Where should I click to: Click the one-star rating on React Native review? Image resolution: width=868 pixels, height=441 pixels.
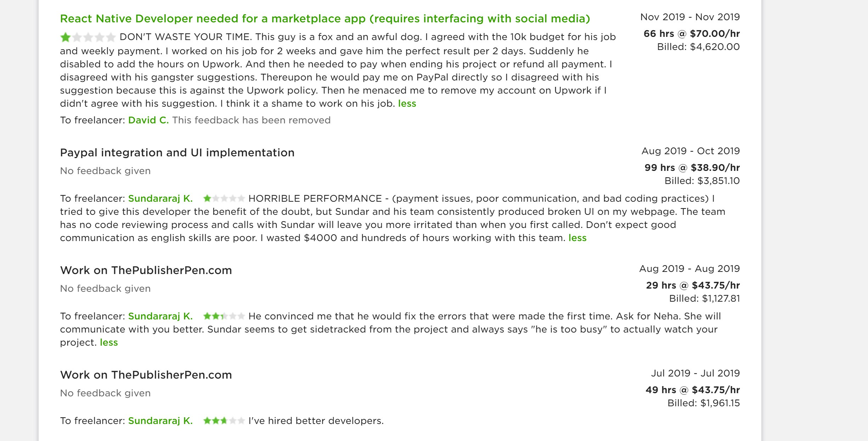pyautogui.click(x=88, y=37)
